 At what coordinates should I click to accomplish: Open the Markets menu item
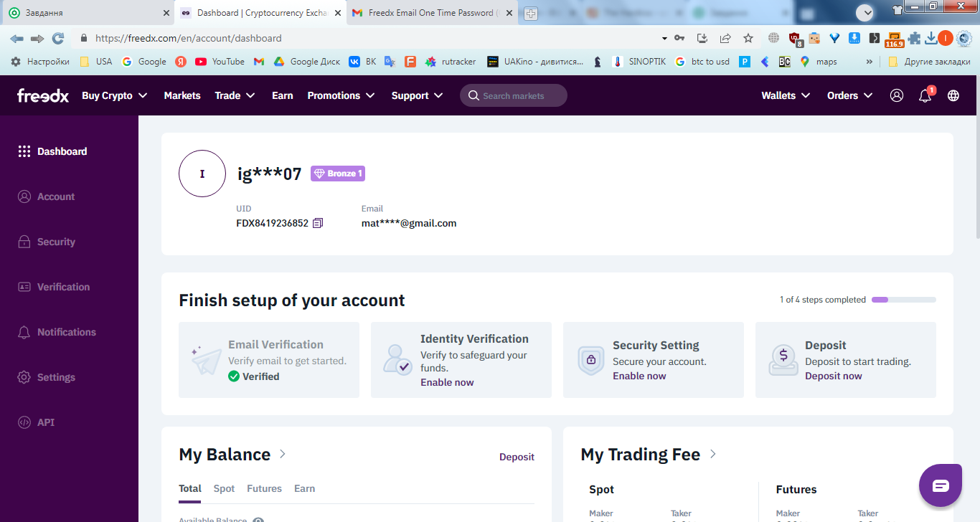182,95
